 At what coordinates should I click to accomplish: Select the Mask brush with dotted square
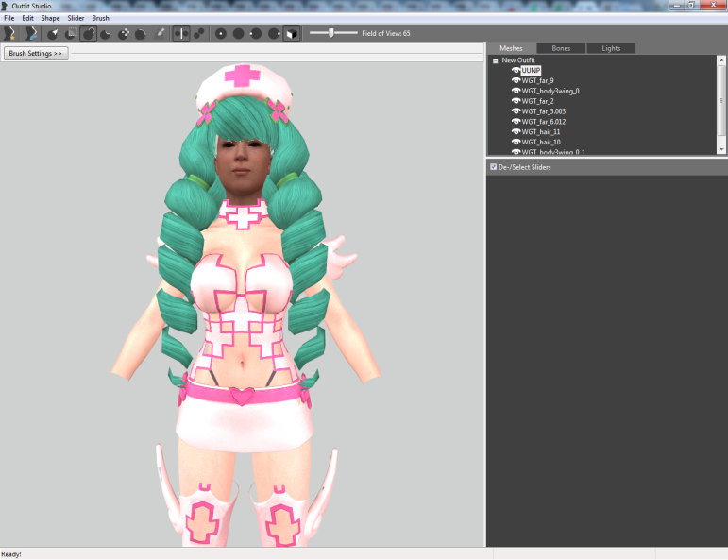coord(71,33)
